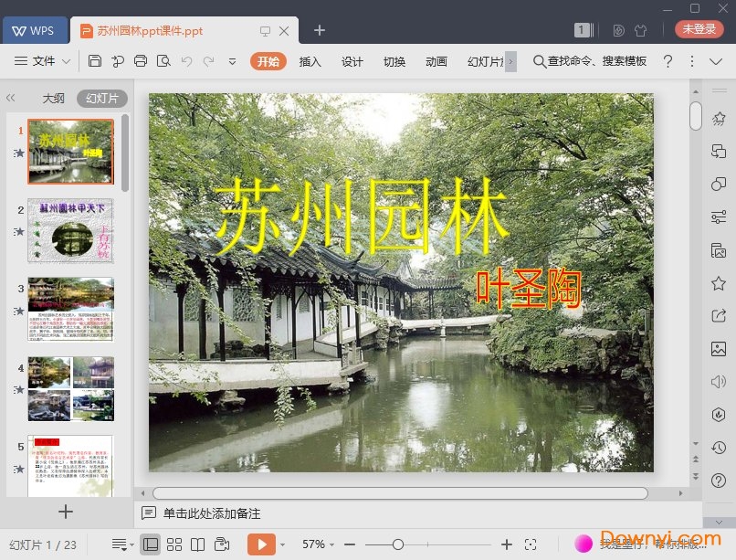Image resolution: width=736 pixels, height=560 pixels.
Task: Click the Print icon
Action: point(141,61)
